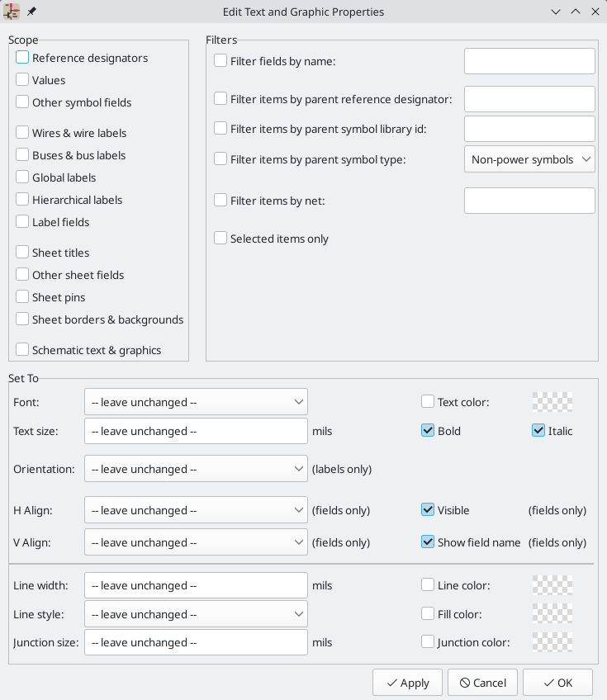607x700 pixels.
Task: Click inside the Text size field
Action: pos(196,431)
